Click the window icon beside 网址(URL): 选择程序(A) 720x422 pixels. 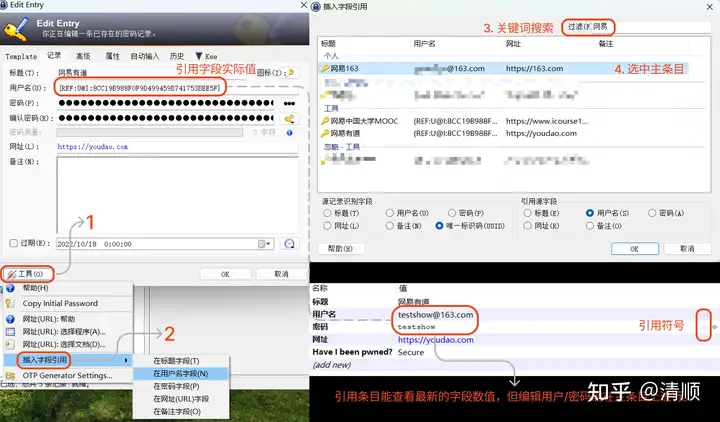10,332
